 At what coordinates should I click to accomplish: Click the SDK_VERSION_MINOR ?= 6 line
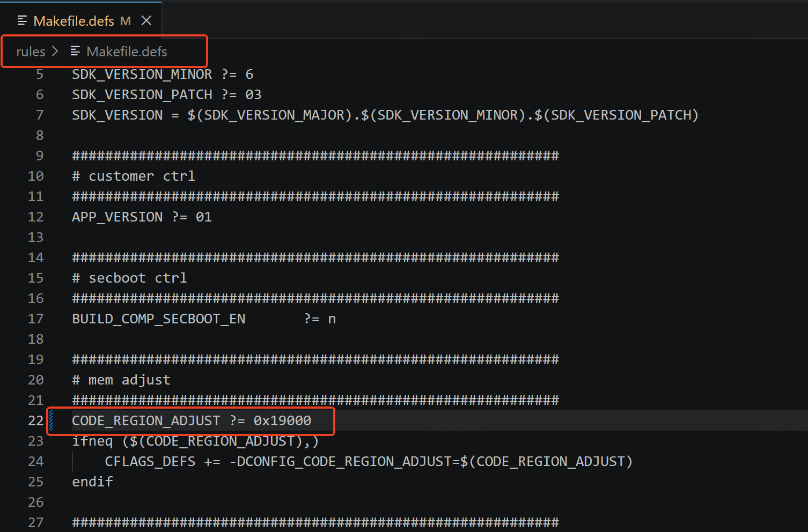[163, 74]
